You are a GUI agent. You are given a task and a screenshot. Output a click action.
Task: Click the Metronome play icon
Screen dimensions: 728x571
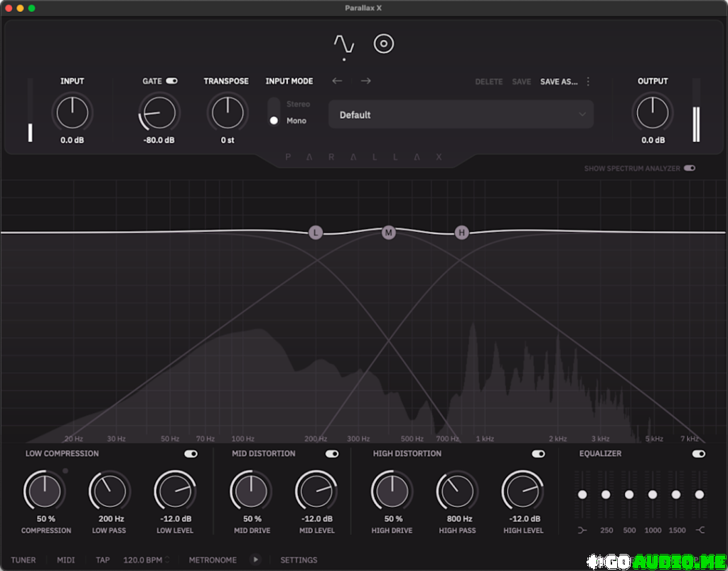click(x=255, y=560)
